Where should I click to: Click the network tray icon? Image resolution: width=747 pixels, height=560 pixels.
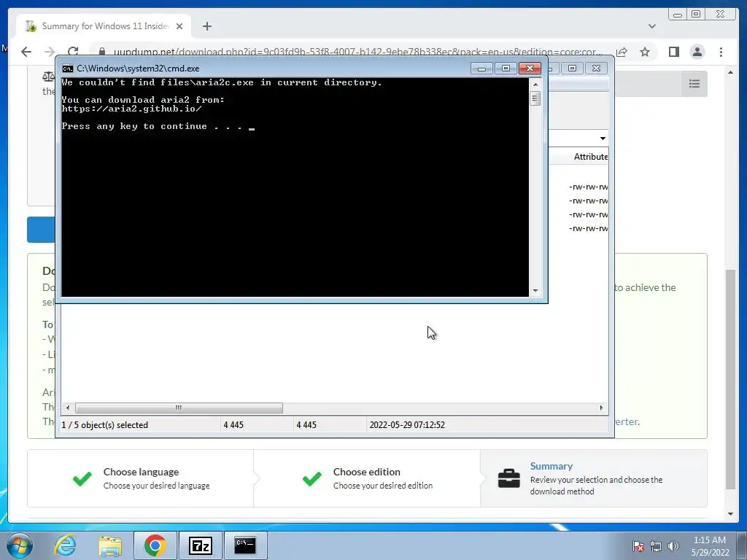pyautogui.click(x=656, y=546)
